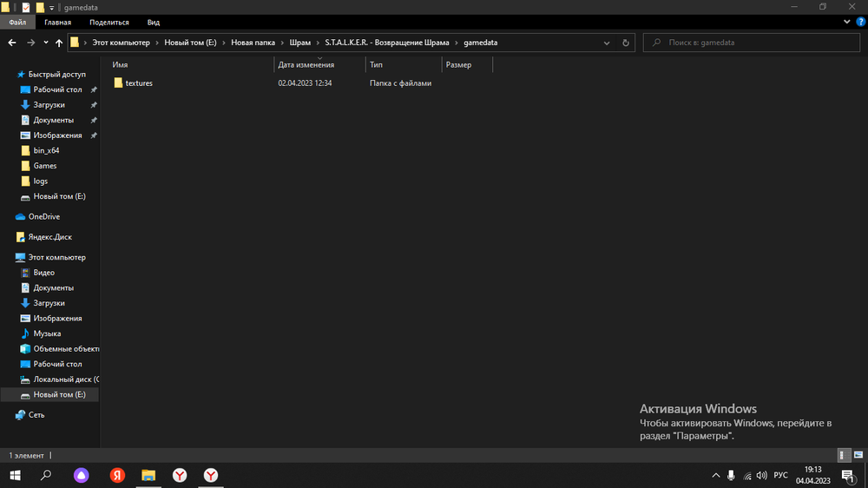Switch to large thumbnails view icon
Viewport: 868px width, 488px height.
pyautogui.click(x=858, y=455)
